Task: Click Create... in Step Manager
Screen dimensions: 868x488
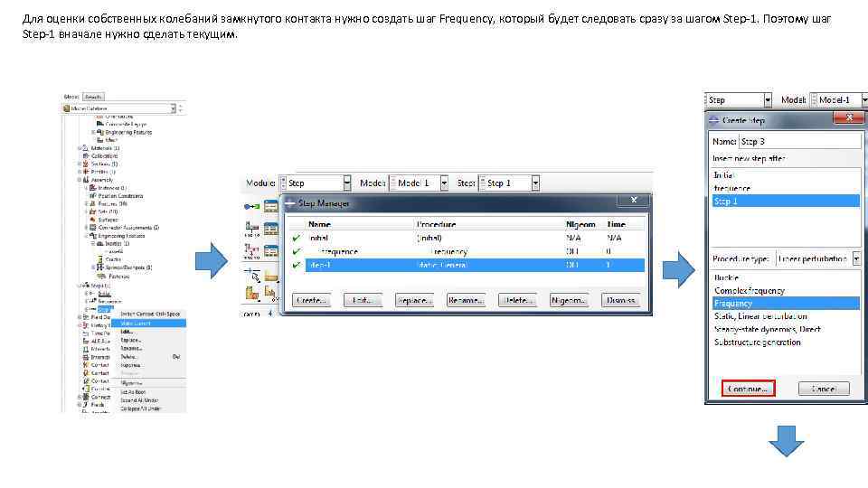Action: click(x=311, y=300)
